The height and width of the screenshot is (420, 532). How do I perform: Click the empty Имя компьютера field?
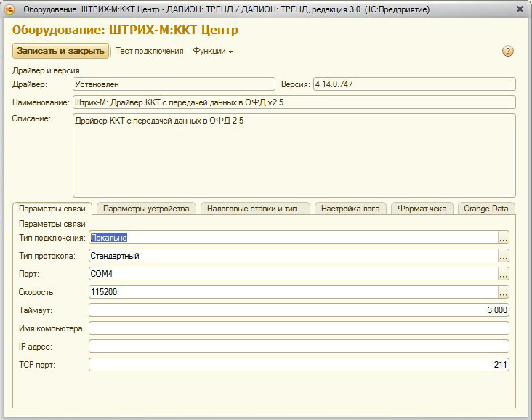tap(299, 328)
